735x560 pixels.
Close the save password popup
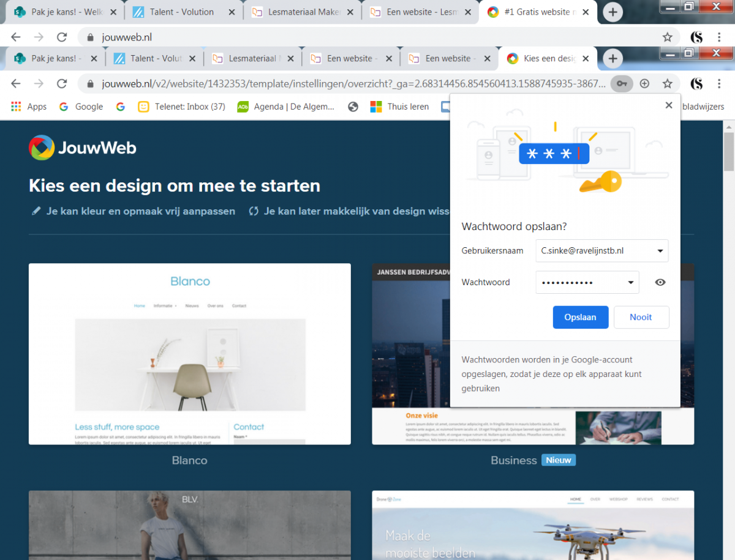[669, 105]
